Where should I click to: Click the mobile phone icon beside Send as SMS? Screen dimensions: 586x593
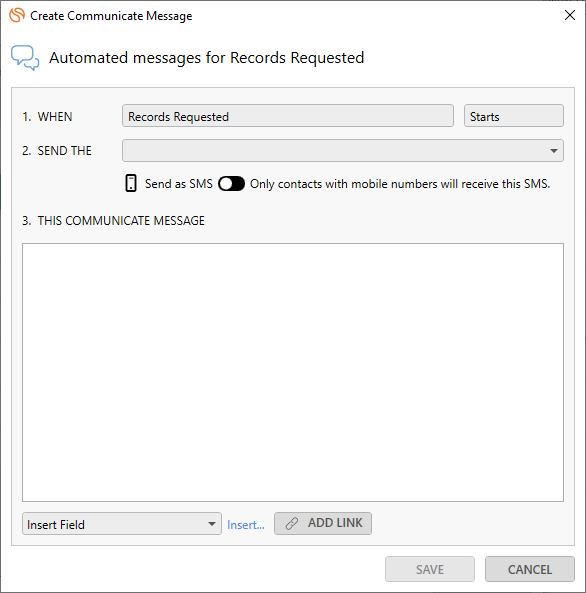pos(131,183)
